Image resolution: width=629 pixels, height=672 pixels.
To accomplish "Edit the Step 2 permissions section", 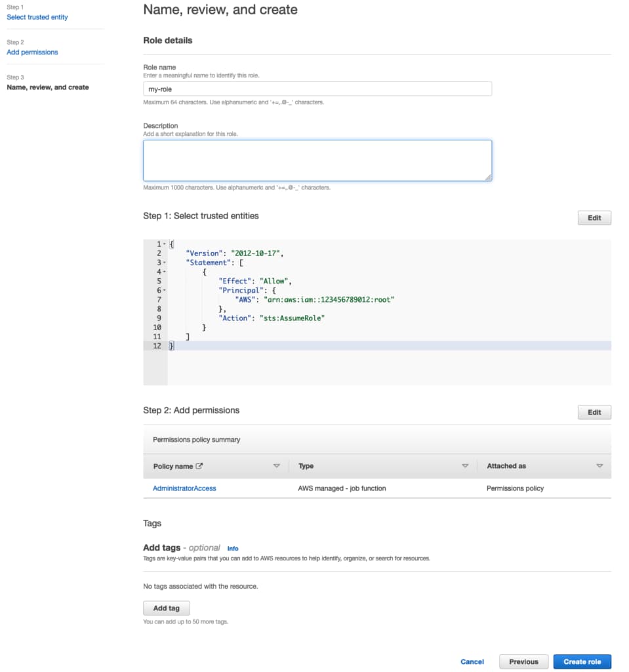I will [594, 412].
